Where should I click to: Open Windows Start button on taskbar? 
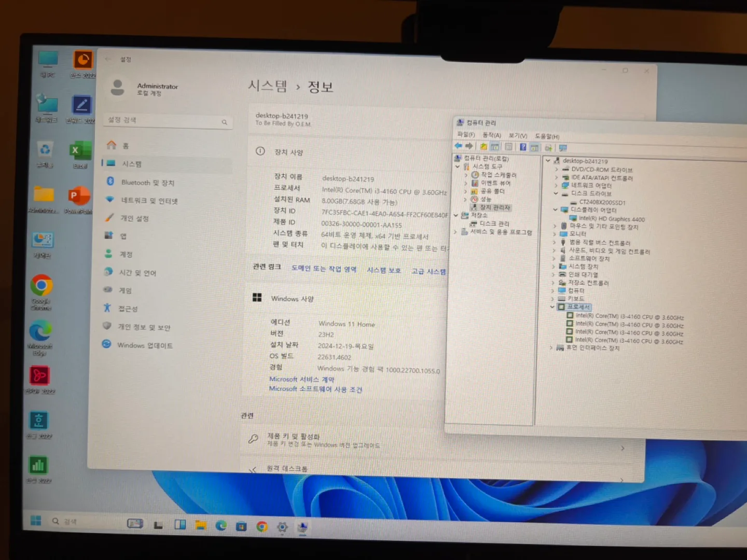click(x=36, y=521)
